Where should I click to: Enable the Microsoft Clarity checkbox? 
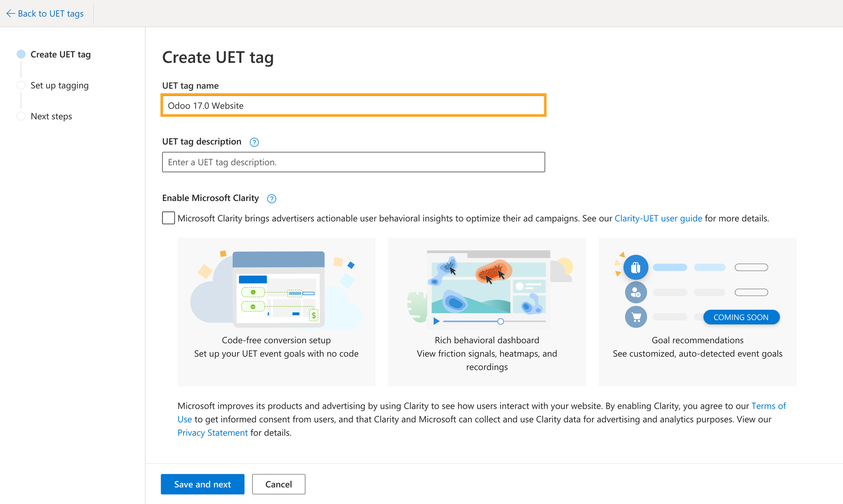coord(168,218)
